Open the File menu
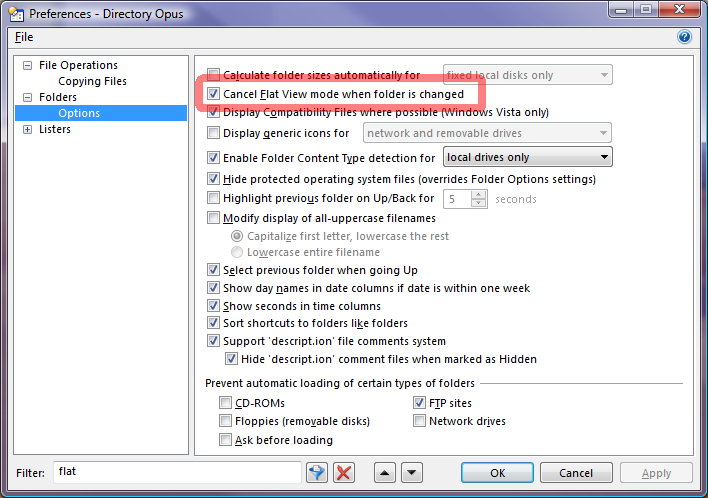The image size is (708, 498). (24, 37)
